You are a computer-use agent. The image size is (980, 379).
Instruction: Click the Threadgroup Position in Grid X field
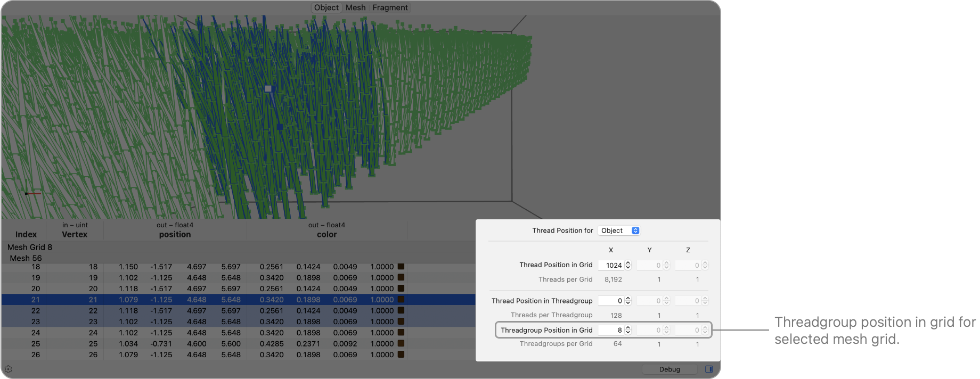(610, 330)
